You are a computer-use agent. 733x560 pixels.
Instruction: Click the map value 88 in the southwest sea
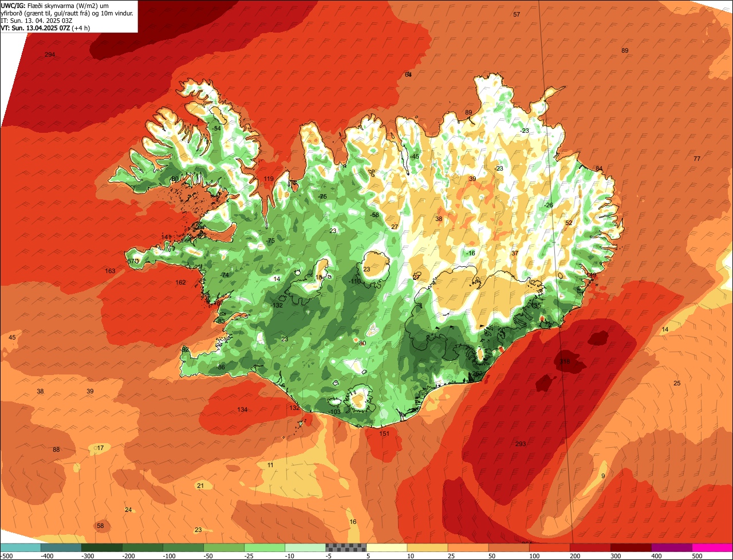(x=56, y=449)
